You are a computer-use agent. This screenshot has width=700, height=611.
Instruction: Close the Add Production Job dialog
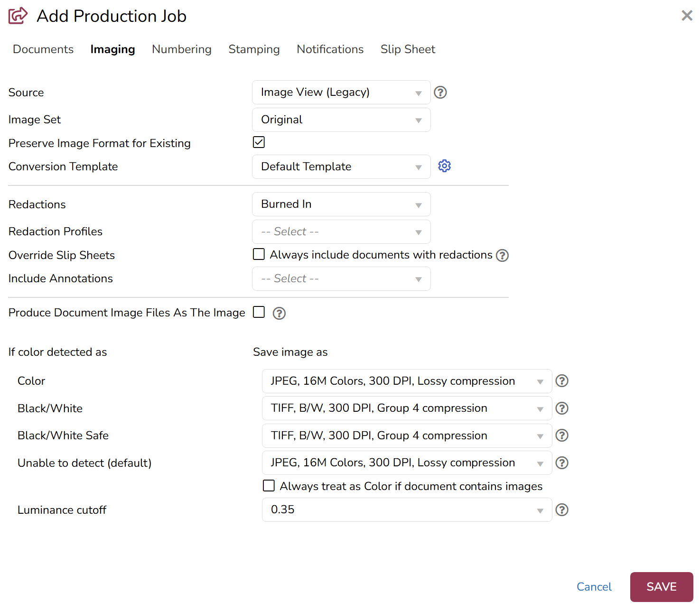pos(686,16)
